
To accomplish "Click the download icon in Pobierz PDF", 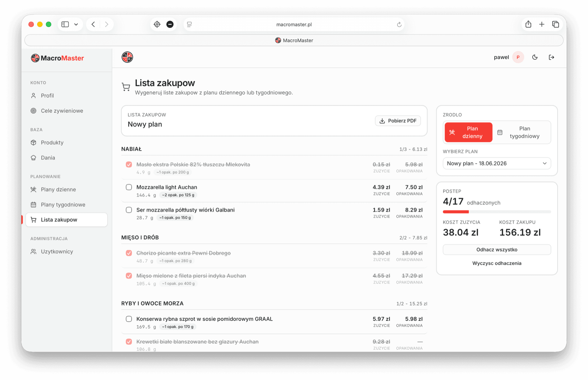I will (382, 121).
